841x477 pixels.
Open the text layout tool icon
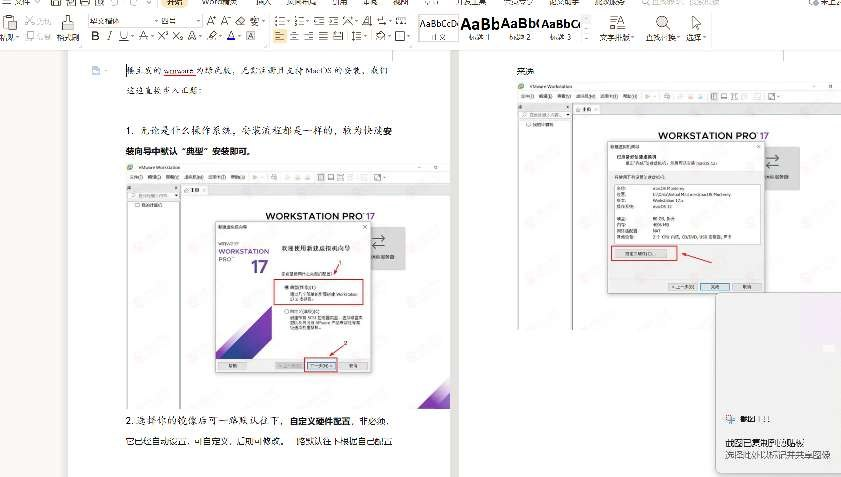click(617, 23)
